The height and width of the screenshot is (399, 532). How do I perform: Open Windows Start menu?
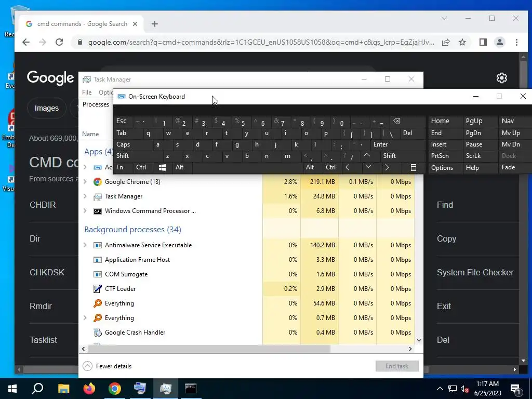click(12, 389)
